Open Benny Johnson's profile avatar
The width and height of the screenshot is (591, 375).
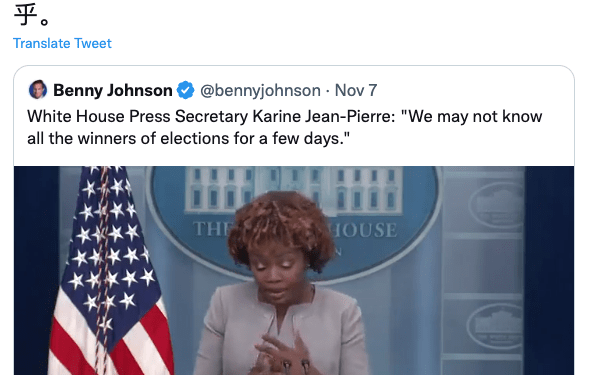coord(38,90)
